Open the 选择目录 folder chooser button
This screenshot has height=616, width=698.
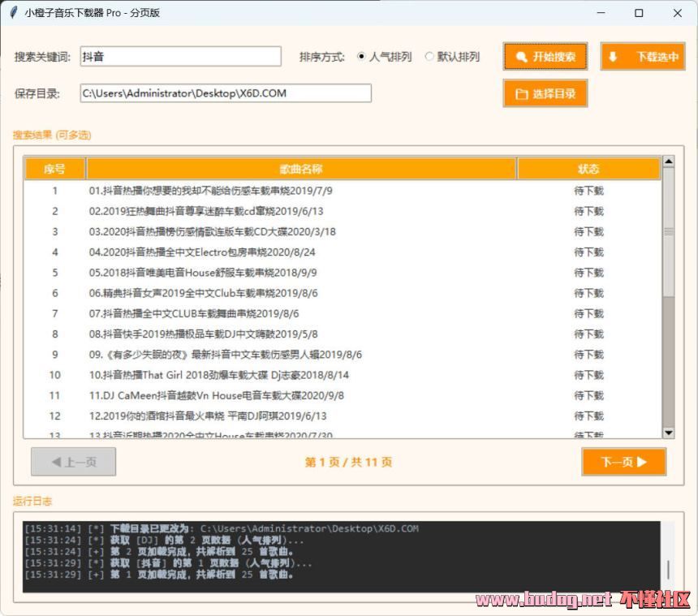pos(545,93)
